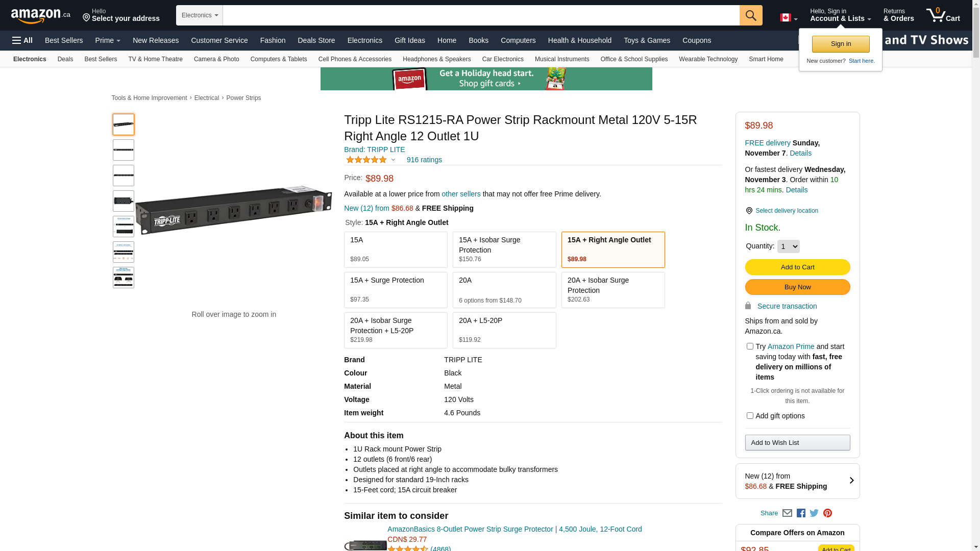Open the Quantity dropdown

click(x=788, y=246)
